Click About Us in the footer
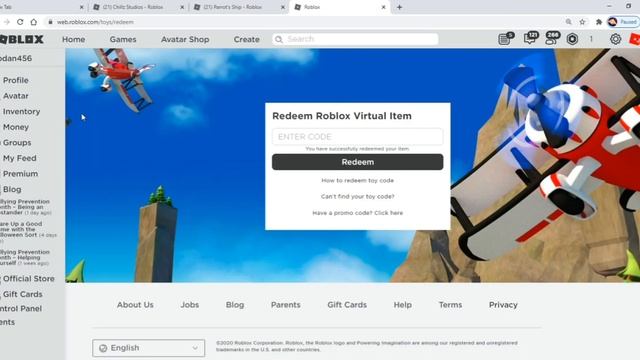Image resolution: width=640 pixels, height=360 pixels. pos(135,305)
